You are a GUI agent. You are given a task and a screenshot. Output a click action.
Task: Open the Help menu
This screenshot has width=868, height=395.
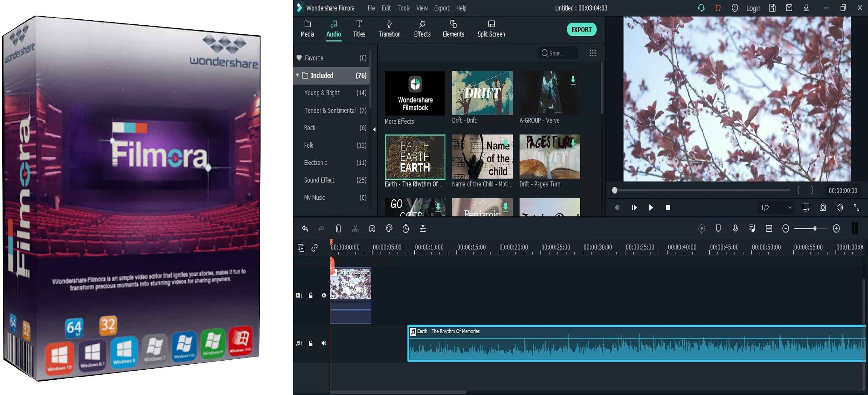click(x=461, y=8)
